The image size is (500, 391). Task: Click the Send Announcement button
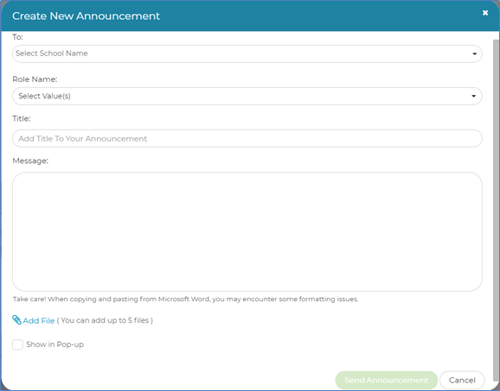click(x=386, y=380)
